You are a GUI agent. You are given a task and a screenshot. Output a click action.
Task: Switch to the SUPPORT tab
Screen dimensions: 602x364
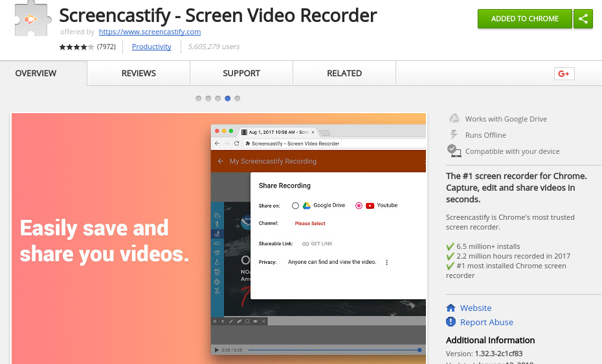241,73
